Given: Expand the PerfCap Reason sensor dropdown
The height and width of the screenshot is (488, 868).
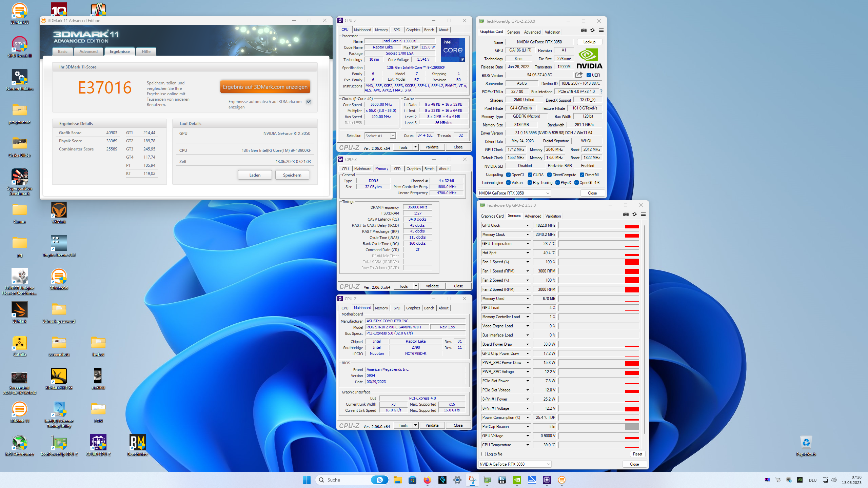Looking at the screenshot, I should (528, 427).
